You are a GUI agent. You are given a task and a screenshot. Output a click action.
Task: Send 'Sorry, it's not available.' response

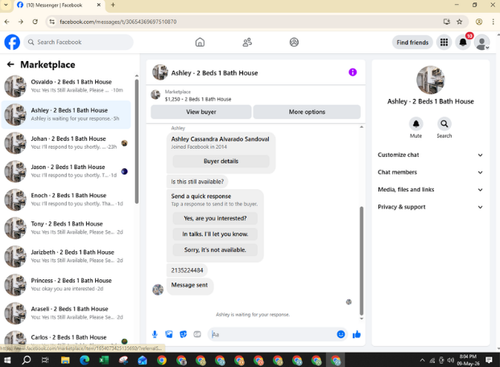215,250
